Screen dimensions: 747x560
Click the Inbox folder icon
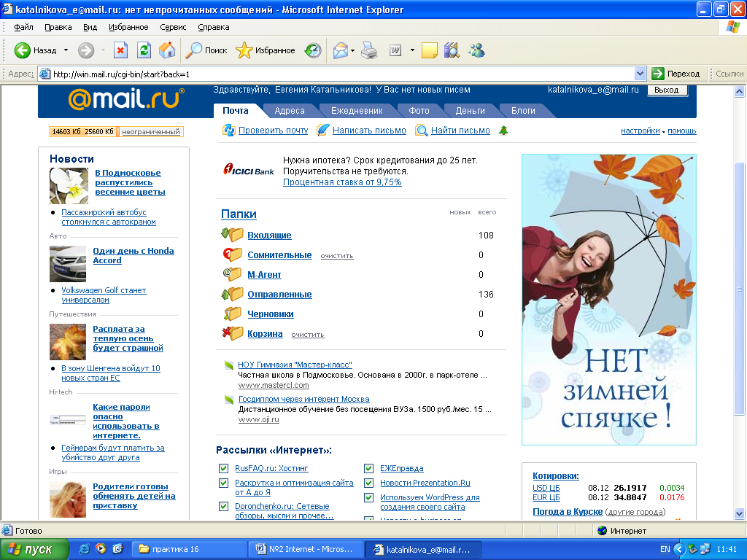pyautogui.click(x=232, y=234)
